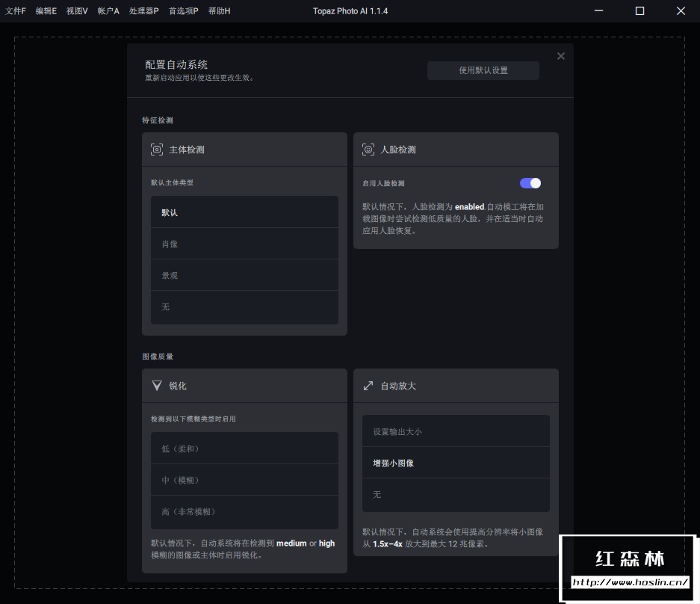Click the bold 1.5x–4x text

click(x=388, y=544)
